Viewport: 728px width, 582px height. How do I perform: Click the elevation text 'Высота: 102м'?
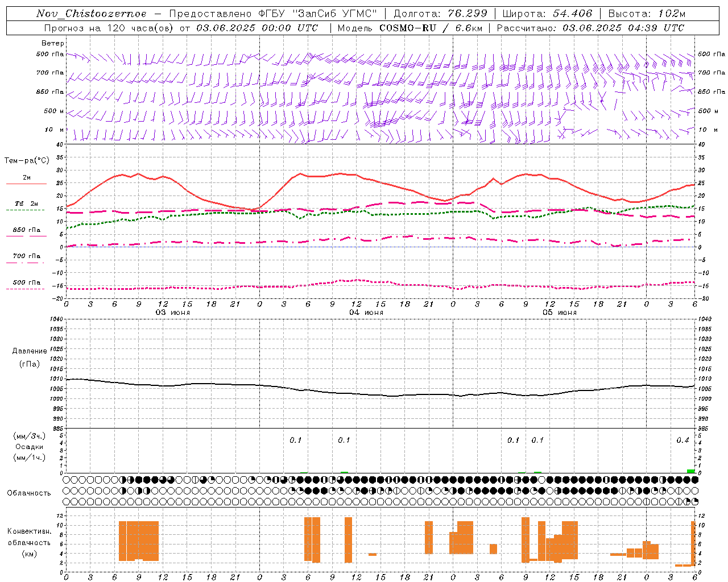(x=647, y=14)
